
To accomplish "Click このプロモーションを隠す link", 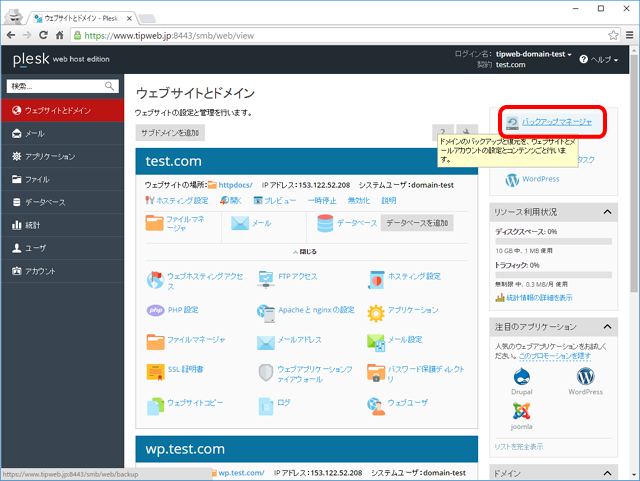I will [x=555, y=356].
